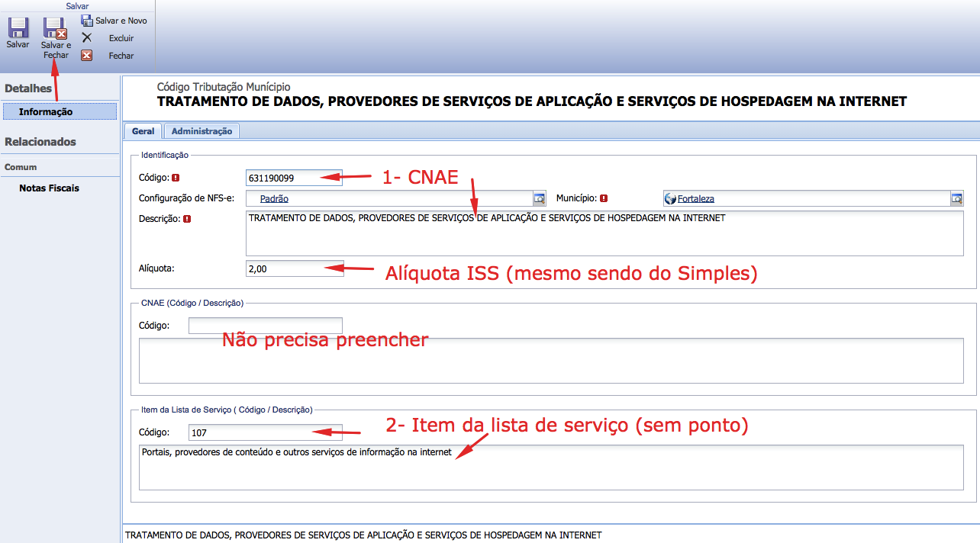
Task: Click the Salvar e Fechar icon
Action: [x=55, y=28]
